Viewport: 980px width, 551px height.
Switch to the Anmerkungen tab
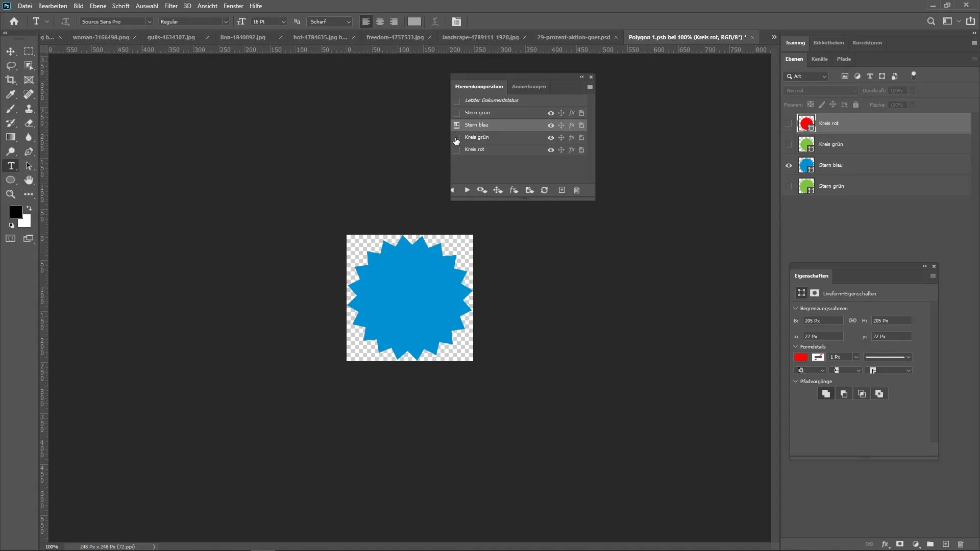click(x=529, y=87)
